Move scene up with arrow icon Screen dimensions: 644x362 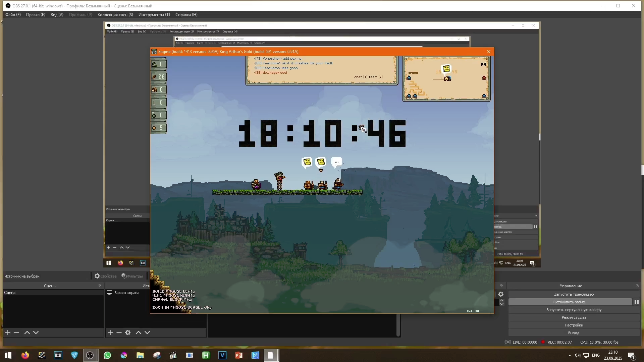[27, 333]
